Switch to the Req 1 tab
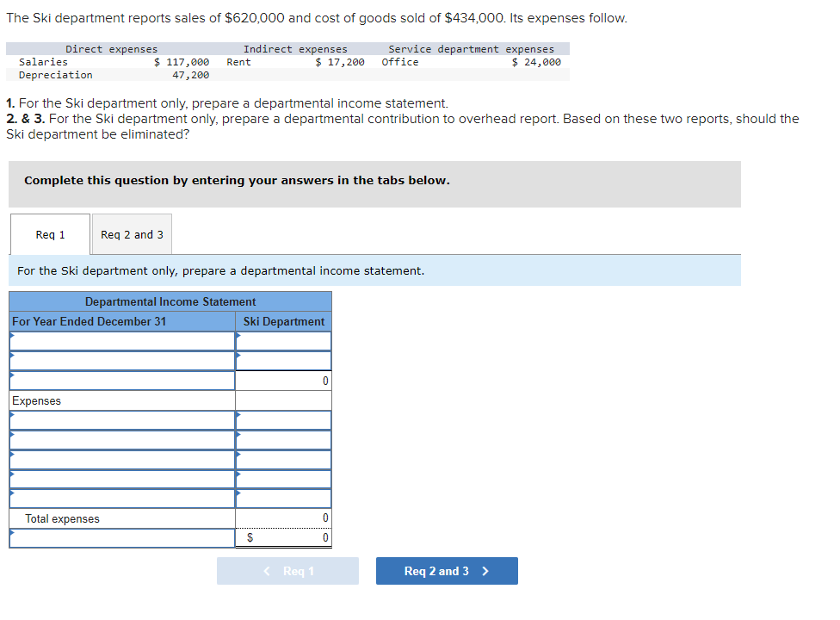840x620 pixels. [x=50, y=234]
